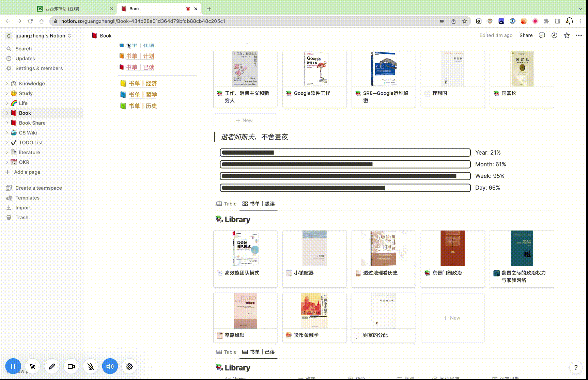Click the recording settings gear icon
588x380 pixels.
click(x=129, y=366)
